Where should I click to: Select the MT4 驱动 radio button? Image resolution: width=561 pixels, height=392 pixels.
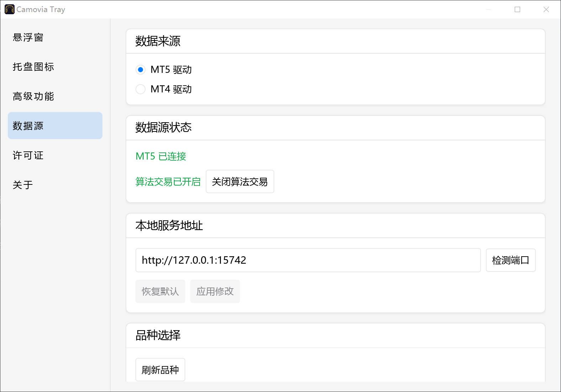pyautogui.click(x=141, y=89)
